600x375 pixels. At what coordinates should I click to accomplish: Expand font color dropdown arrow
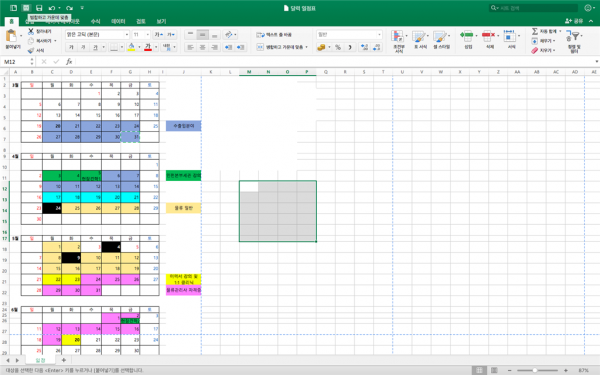[156, 47]
